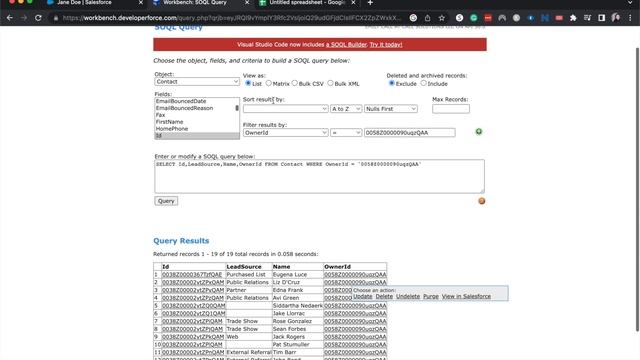Open the OwnerId link in Jack Rogers row

(x=355, y=337)
